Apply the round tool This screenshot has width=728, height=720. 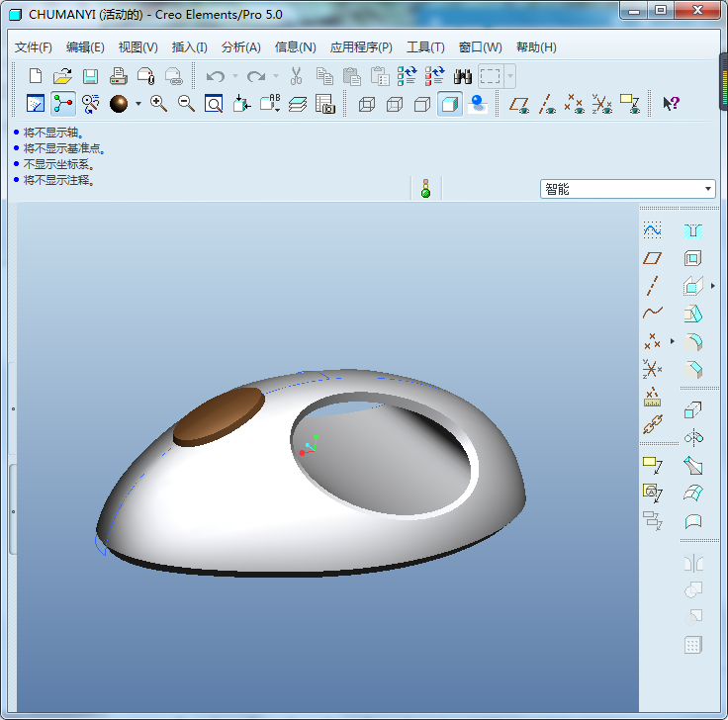pos(693,341)
